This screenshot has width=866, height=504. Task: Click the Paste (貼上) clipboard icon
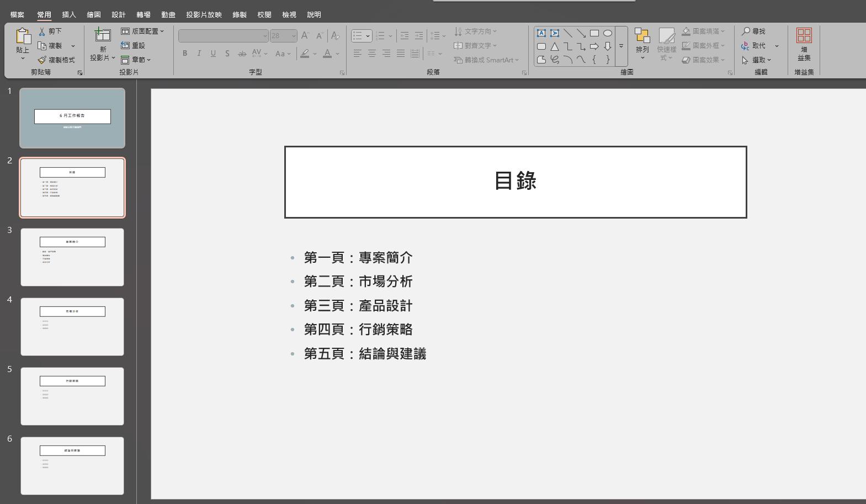[23, 36]
